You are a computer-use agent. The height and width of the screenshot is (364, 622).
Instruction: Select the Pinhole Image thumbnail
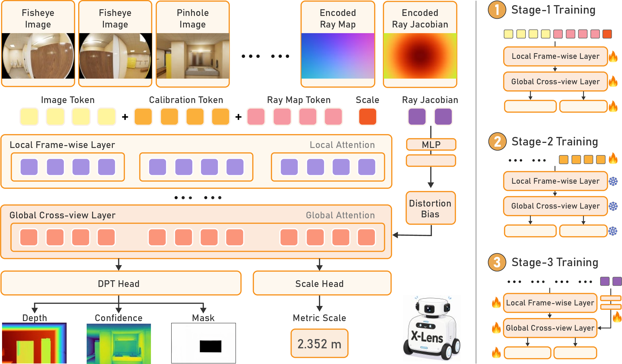(x=193, y=56)
